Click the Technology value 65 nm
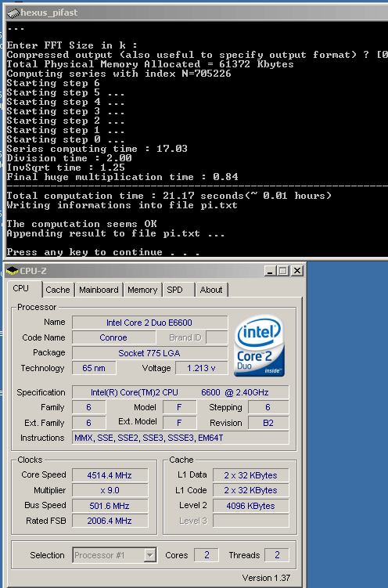 click(94, 368)
